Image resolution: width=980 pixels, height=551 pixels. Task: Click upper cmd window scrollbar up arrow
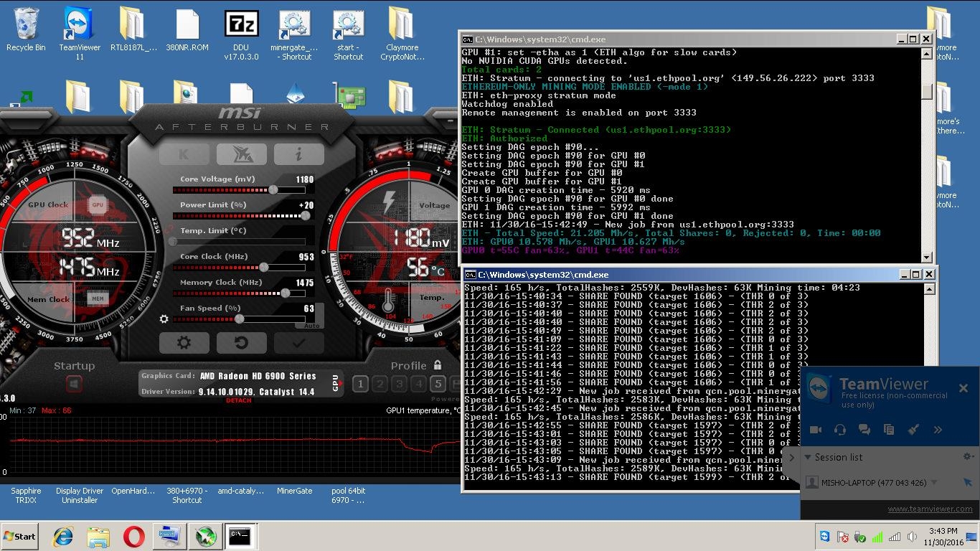coord(926,54)
